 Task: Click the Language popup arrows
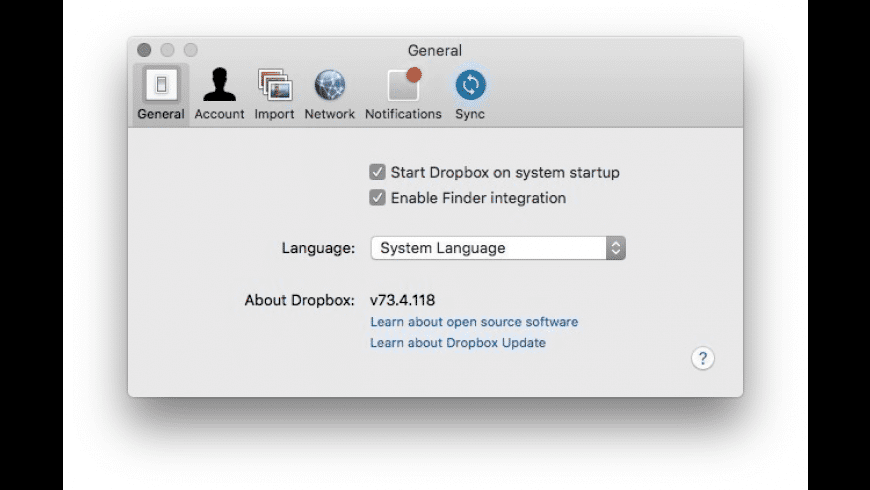pos(616,248)
